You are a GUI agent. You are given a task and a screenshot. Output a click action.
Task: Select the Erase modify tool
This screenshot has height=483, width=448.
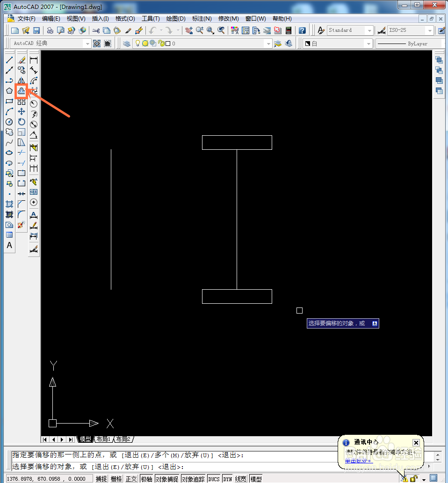click(x=22, y=60)
